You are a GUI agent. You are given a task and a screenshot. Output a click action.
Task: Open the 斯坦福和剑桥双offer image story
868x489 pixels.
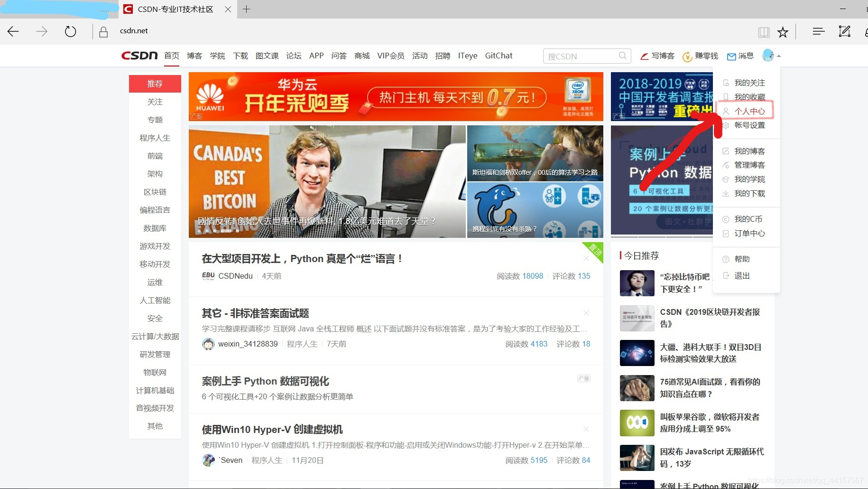click(x=535, y=153)
